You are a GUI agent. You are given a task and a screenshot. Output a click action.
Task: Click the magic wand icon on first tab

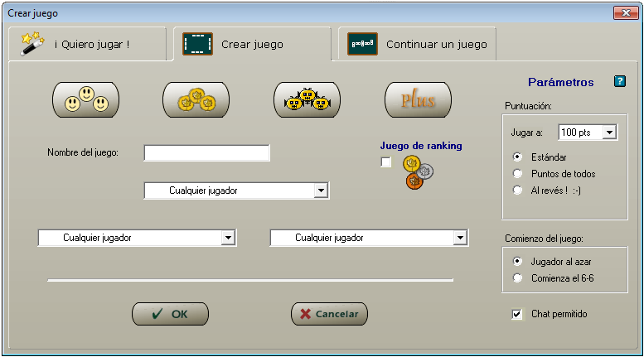pyautogui.click(x=32, y=44)
